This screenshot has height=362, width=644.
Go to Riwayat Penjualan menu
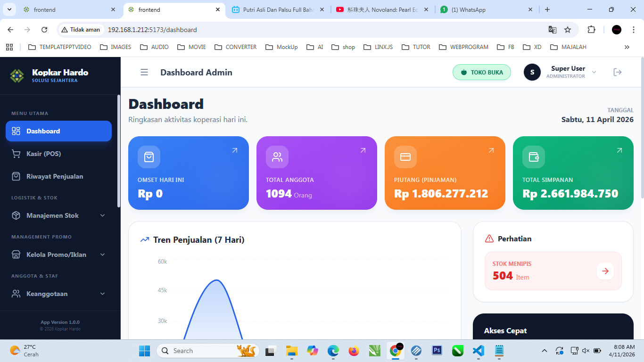[55, 176]
